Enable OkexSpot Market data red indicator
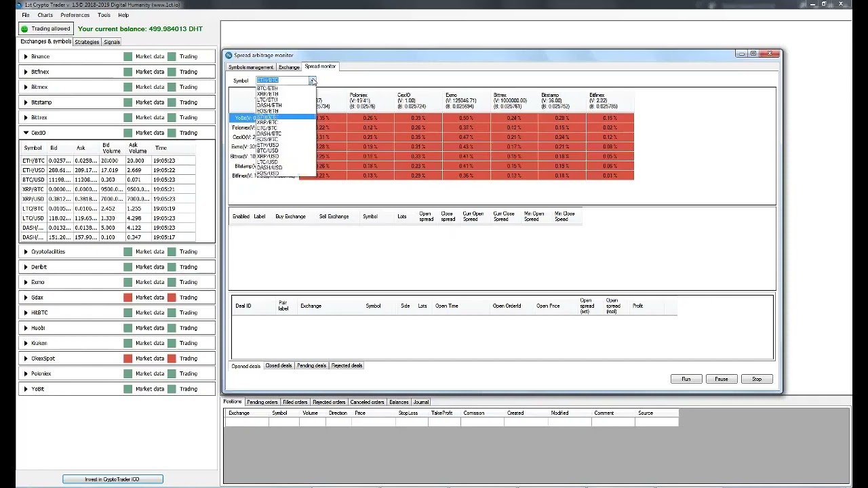The image size is (868, 488). 127,359
